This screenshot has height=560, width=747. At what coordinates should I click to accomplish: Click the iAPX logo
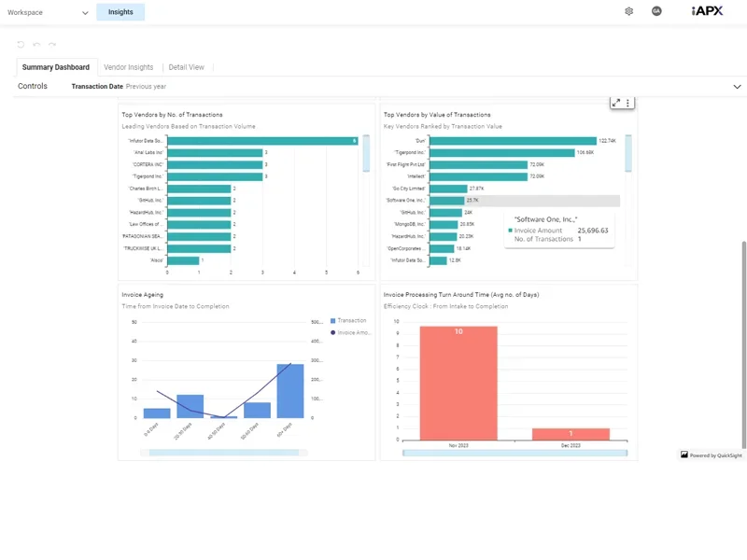click(707, 11)
